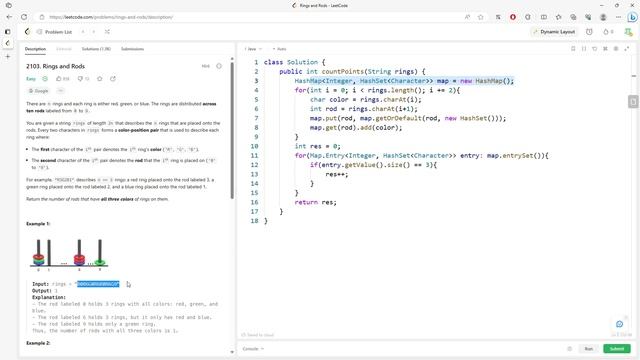Viewport: 640px width, 360px height.
Task: Share the problem using share icon
Action: click(x=113, y=79)
